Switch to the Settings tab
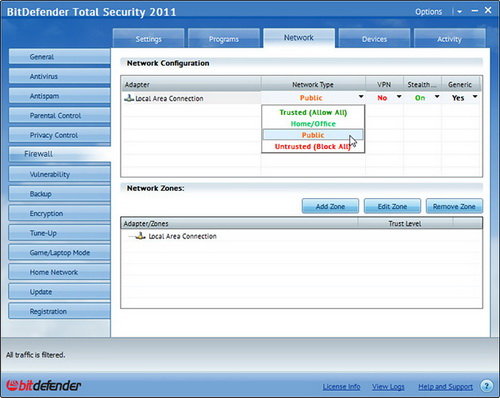The height and width of the screenshot is (398, 500). tap(148, 39)
